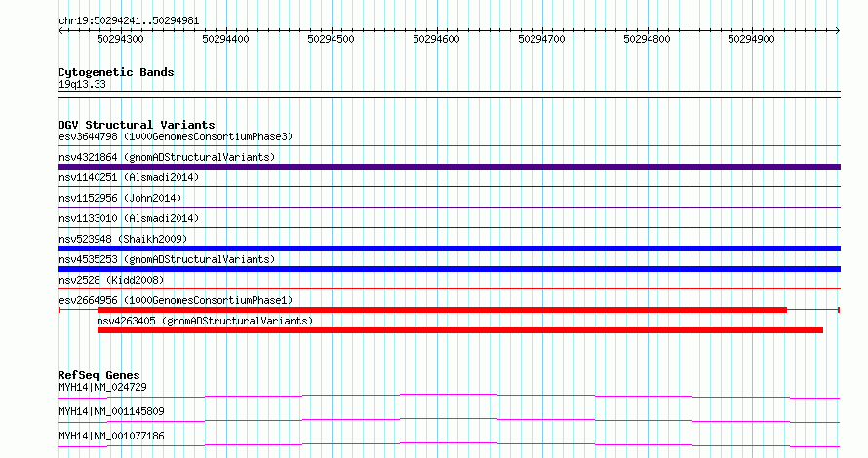Screen dimensions: 868x458
Task: Click red bar under nsv4263405
Action: (460, 330)
